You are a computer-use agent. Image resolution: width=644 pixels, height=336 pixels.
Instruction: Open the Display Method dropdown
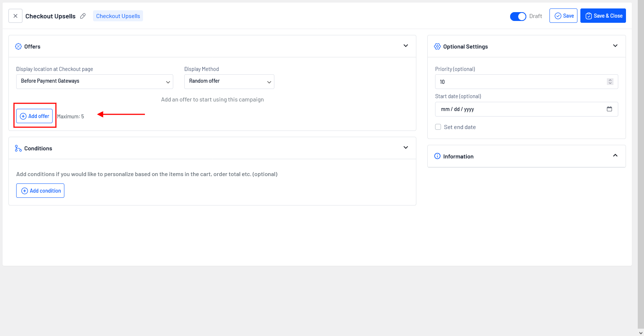[x=229, y=82]
